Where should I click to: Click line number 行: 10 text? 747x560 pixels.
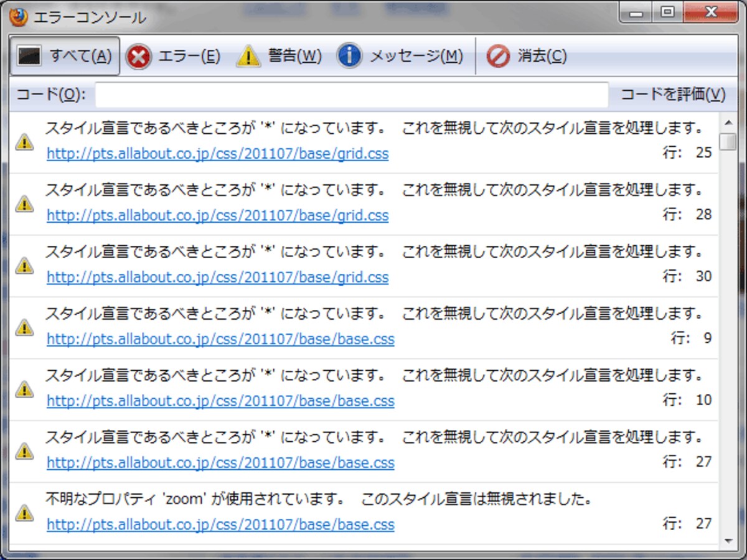coord(687,400)
